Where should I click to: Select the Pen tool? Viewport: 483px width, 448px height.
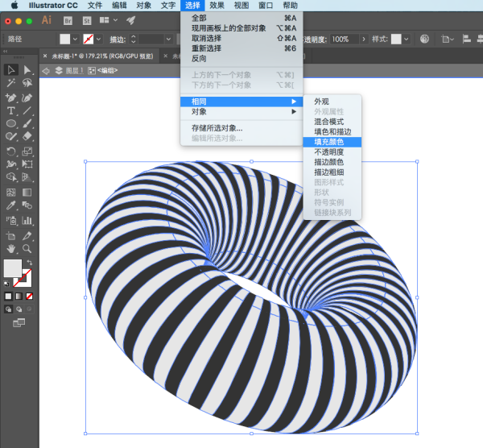pos(10,97)
